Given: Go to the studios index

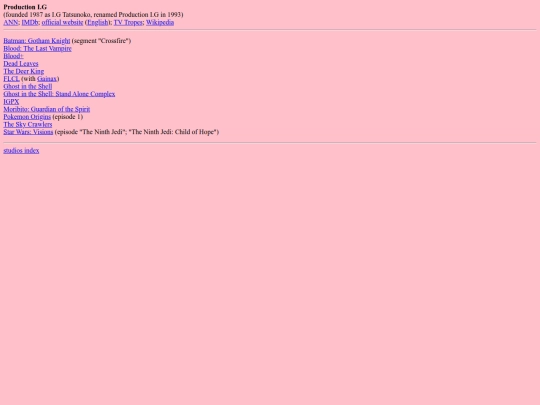Looking at the screenshot, I should click(21, 150).
